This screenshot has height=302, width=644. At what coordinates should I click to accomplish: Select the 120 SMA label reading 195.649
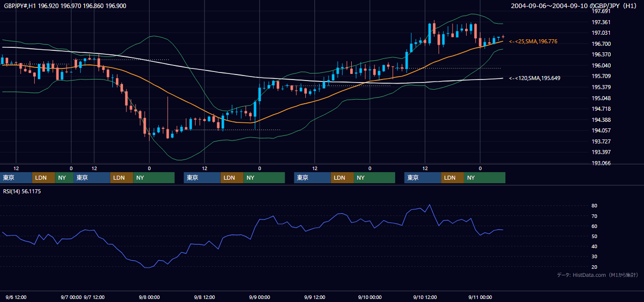535,78
